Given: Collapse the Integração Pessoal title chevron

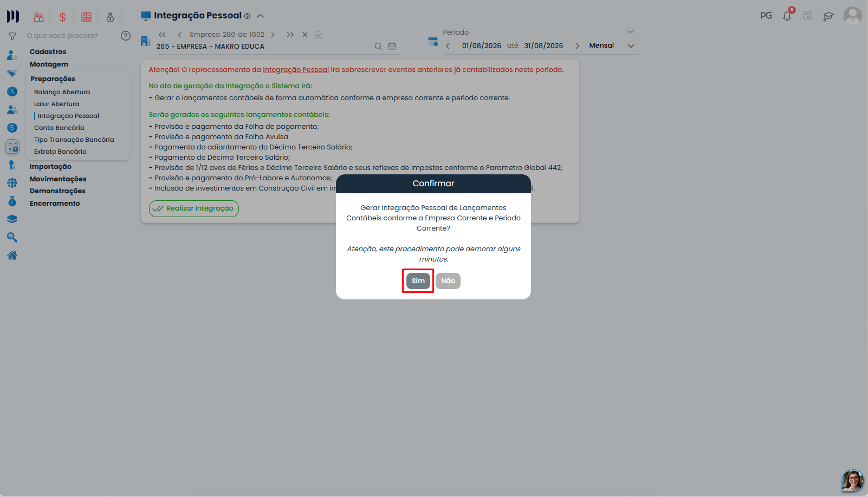Looking at the screenshot, I should 260,16.
